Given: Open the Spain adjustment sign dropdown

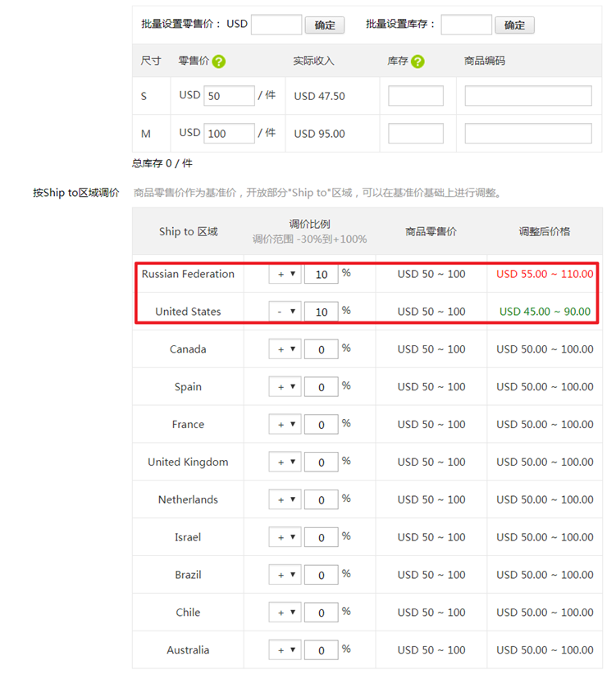Looking at the screenshot, I should tap(285, 387).
